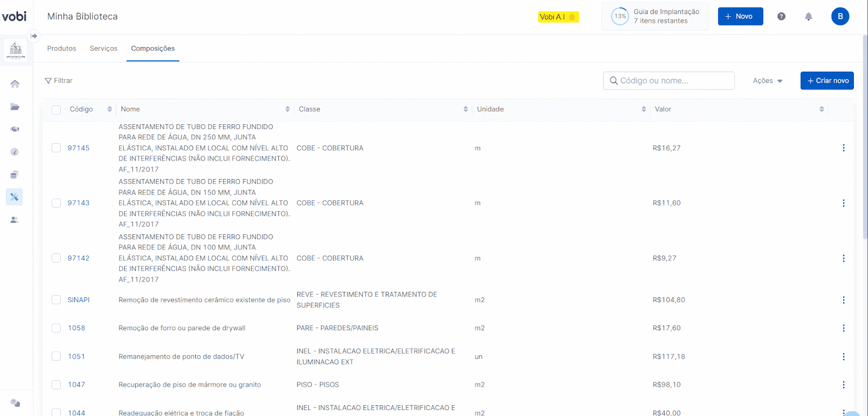
Task: Click the R$16,27 value cell
Action: (667, 148)
